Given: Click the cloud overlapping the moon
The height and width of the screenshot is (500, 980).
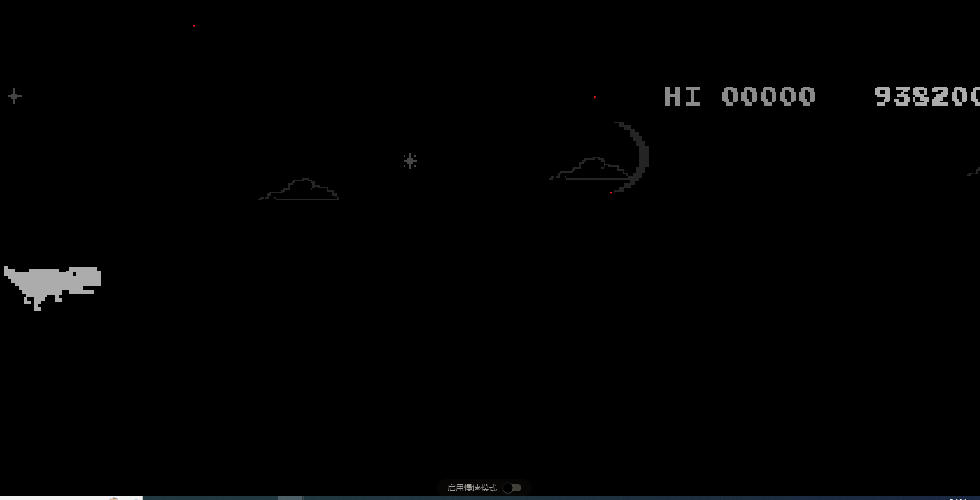Looking at the screenshot, I should tap(591, 170).
